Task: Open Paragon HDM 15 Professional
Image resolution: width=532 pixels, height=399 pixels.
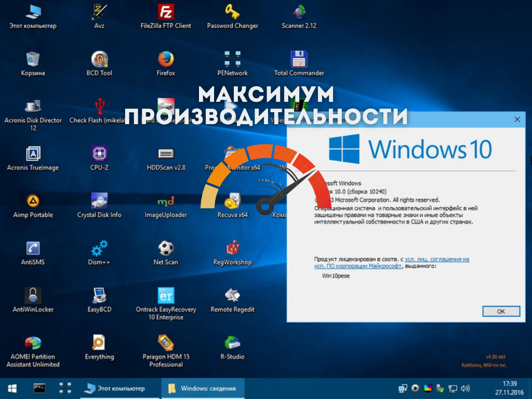Action: (x=166, y=352)
